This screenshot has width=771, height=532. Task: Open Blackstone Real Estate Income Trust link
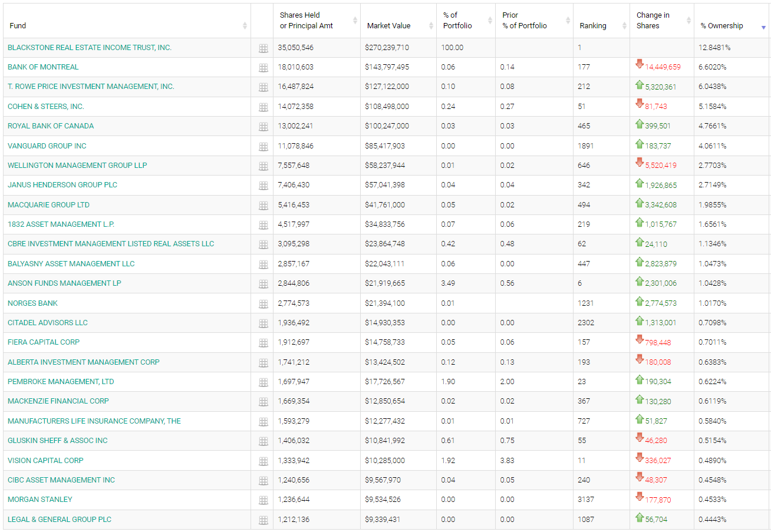tap(90, 48)
